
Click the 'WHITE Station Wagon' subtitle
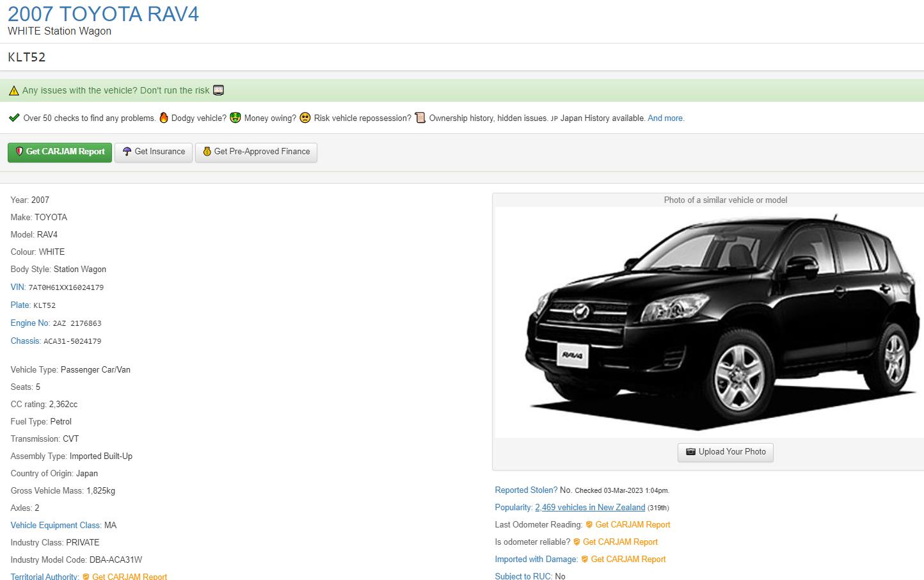[60, 31]
